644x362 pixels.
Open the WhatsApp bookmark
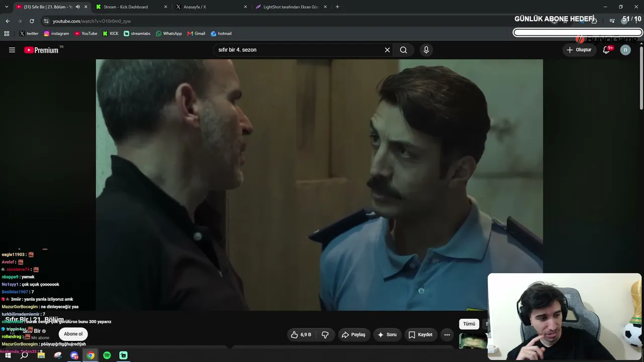(x=169, y=34)
